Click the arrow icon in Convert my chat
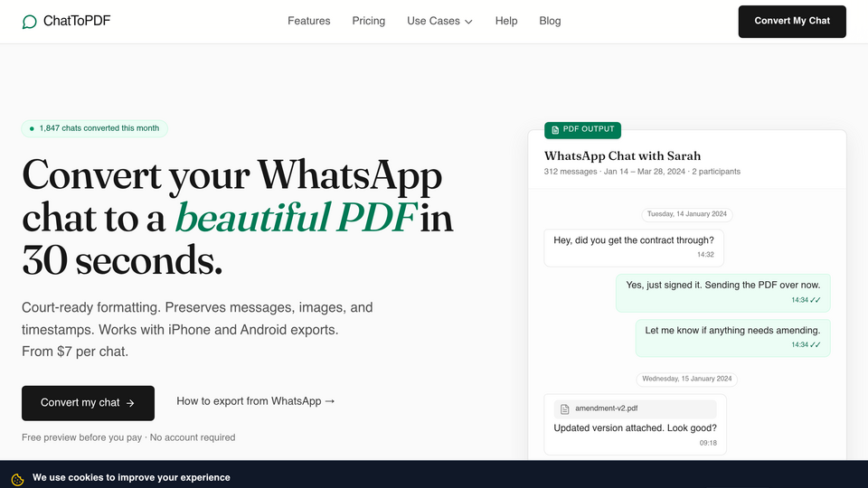Screen dimensions: 868x488 (130, 403)
